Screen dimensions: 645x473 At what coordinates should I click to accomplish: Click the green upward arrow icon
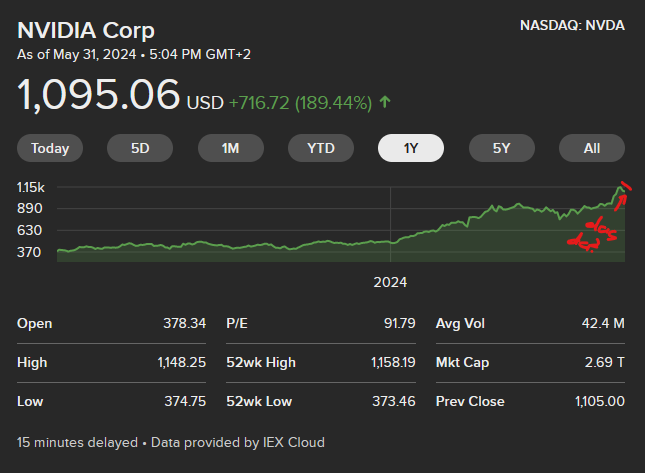click(386, 102)
